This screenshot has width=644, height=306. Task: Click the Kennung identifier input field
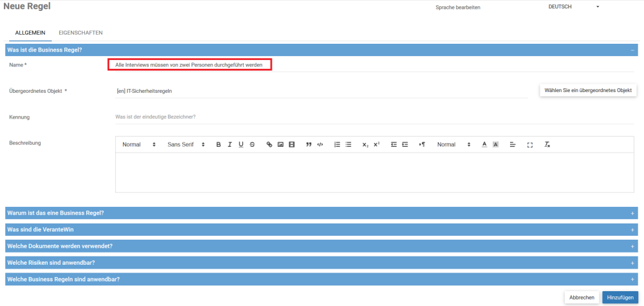(x=375, y=117)
